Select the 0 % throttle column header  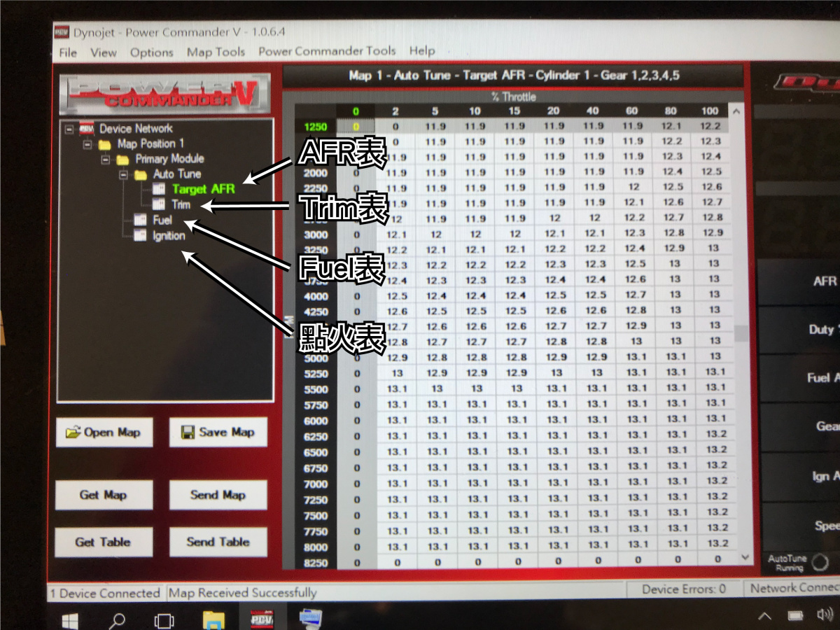pyautogui.click(x=356, y=111)
